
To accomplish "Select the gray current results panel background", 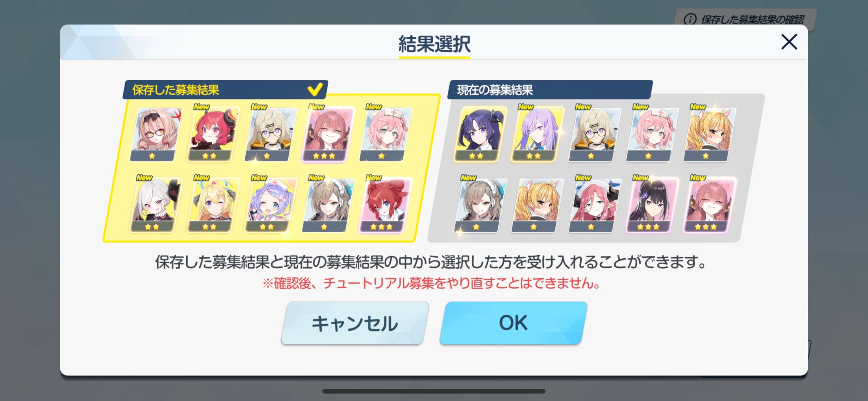I will [x=595, y=169].
